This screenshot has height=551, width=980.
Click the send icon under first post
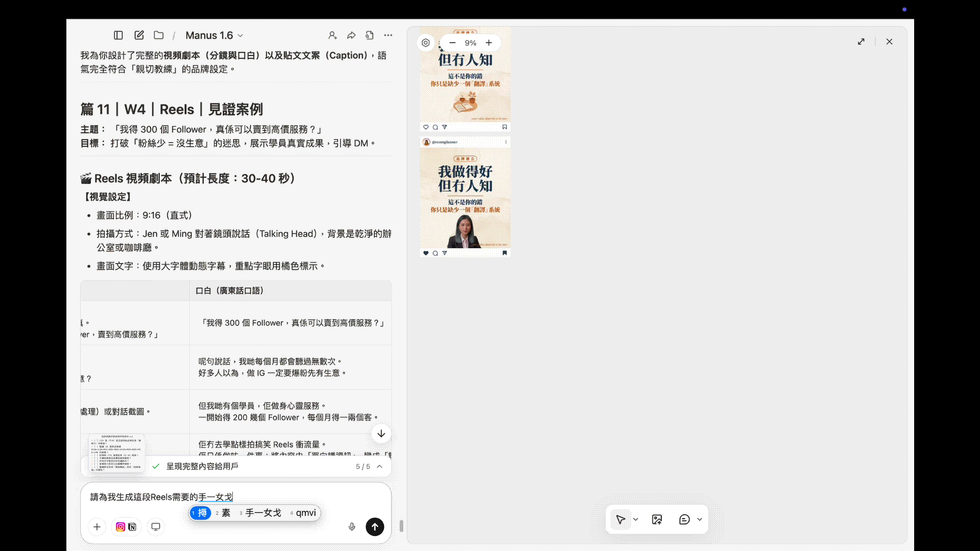(x=445, y=127)
